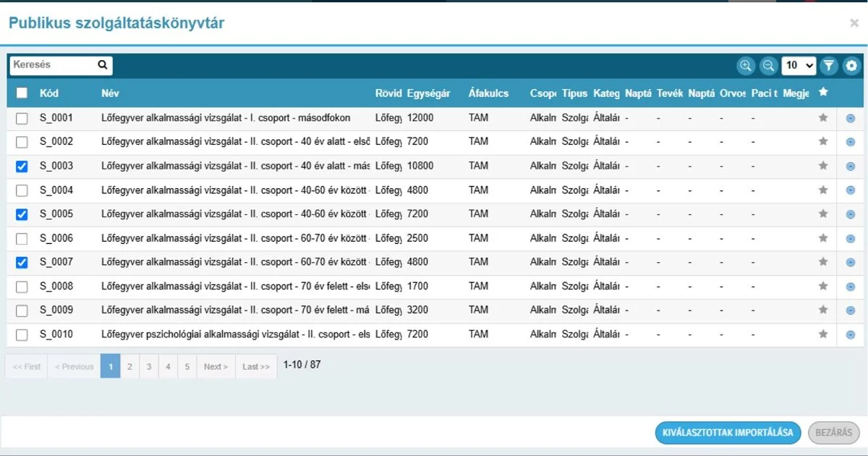The width and height of the screenshot is (868, 456).
Task: Sort by the Áfakulcs column header
Action: [x=488, y=93]
